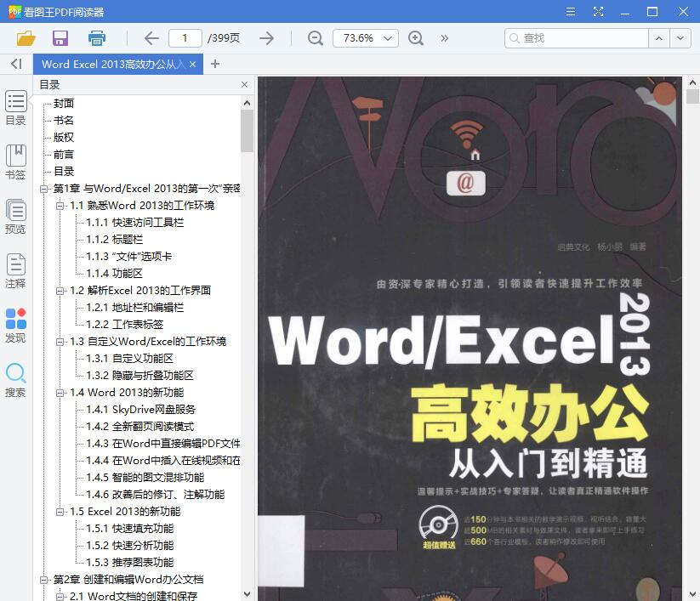Image resolution: width=700 pixels, height=601 pixels.
Task: Open the 预览 thumbnails panel
Action: pyautogui.click(x=15, y=217)
